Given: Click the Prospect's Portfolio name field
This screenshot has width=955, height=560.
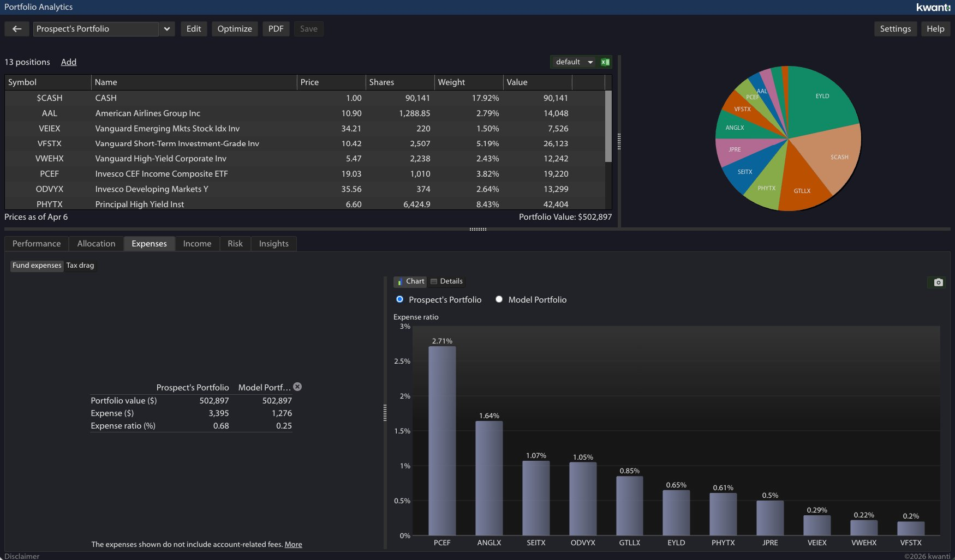Looking at the screenshot, I should (x=96, y=29).
